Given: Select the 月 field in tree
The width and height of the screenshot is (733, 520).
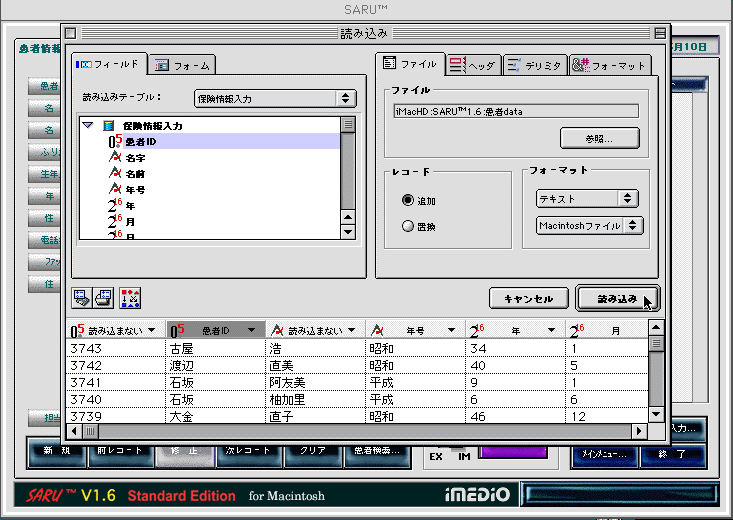Looking at the screenshot, I should tap(130, 222).
